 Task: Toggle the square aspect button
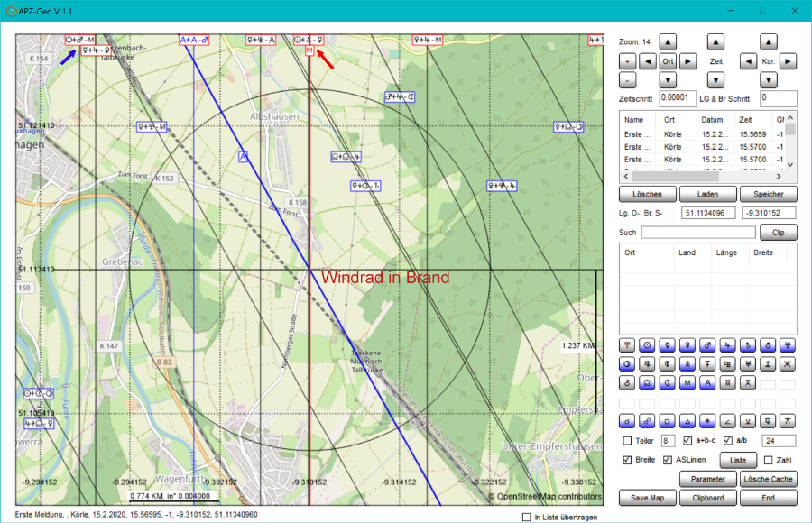(x=668, y=421)
